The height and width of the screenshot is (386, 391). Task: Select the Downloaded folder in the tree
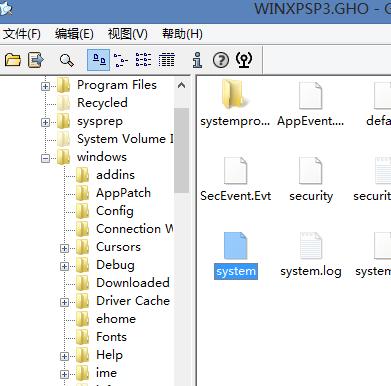tap(133, 283)
